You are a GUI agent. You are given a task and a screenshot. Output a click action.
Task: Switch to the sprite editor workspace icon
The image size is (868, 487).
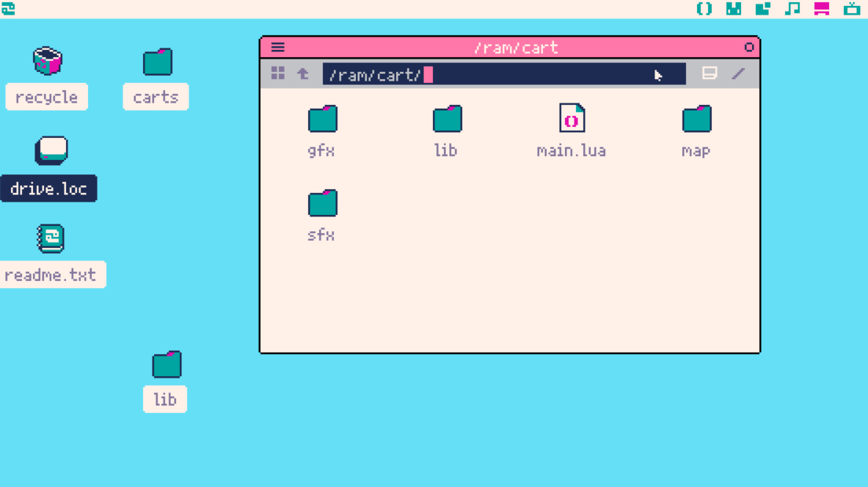coord(734,9)
